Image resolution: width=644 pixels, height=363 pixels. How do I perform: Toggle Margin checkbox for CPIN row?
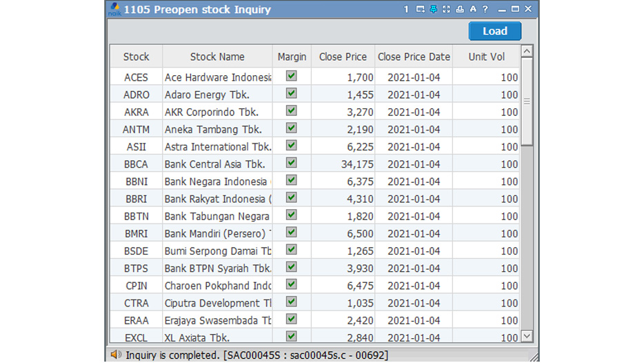(292, 285)
